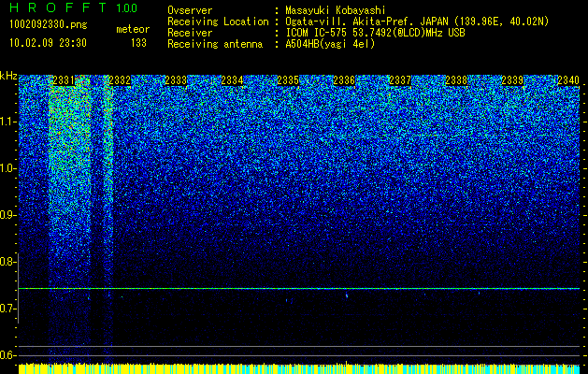The height and width of the screenshot is (374, 588).
Task: Click the yellow signal level strip at bottom
Action: [299, 368]
